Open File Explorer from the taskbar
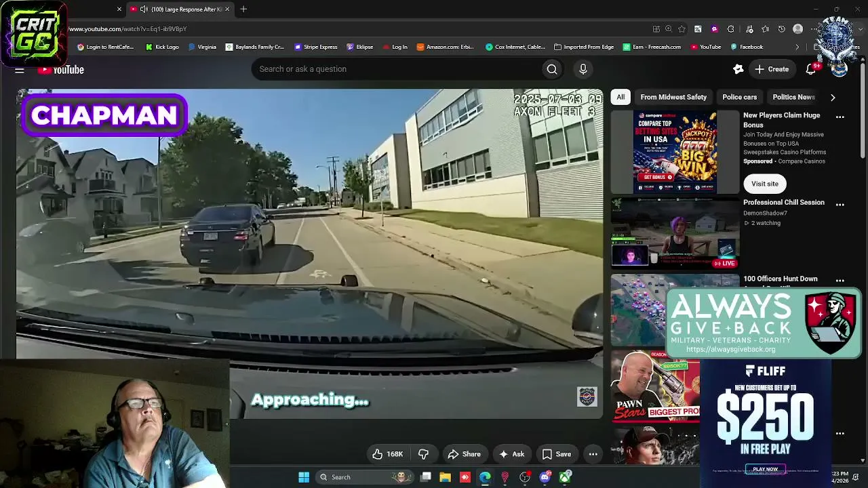Screen dimensions: 868x488 [x=445, y=477]
